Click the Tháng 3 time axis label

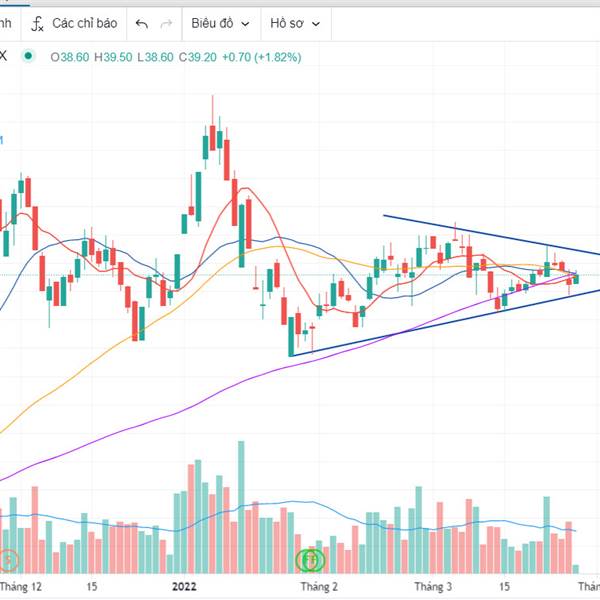(x=433, y=587)
